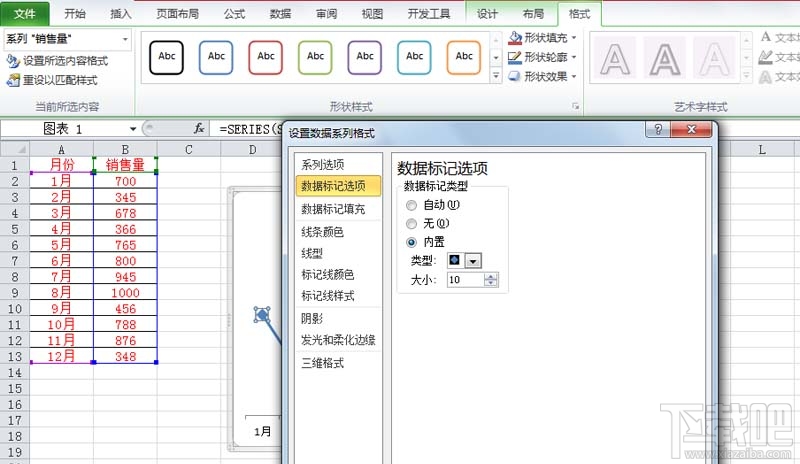Apply the purple outline Abc shape style

pos(364,57)
